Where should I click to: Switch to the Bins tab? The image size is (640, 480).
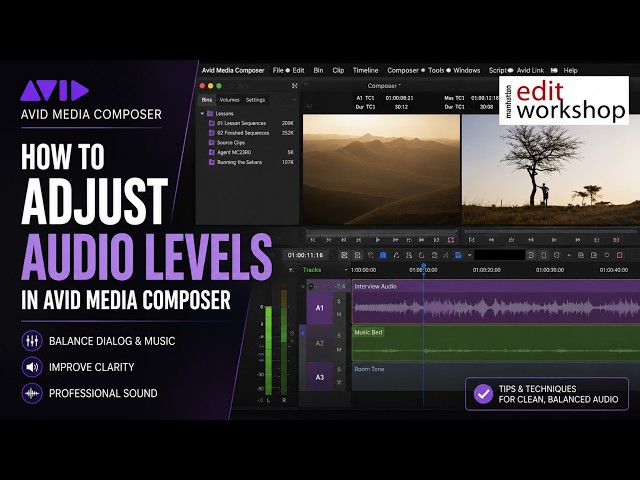pos(207,100)
